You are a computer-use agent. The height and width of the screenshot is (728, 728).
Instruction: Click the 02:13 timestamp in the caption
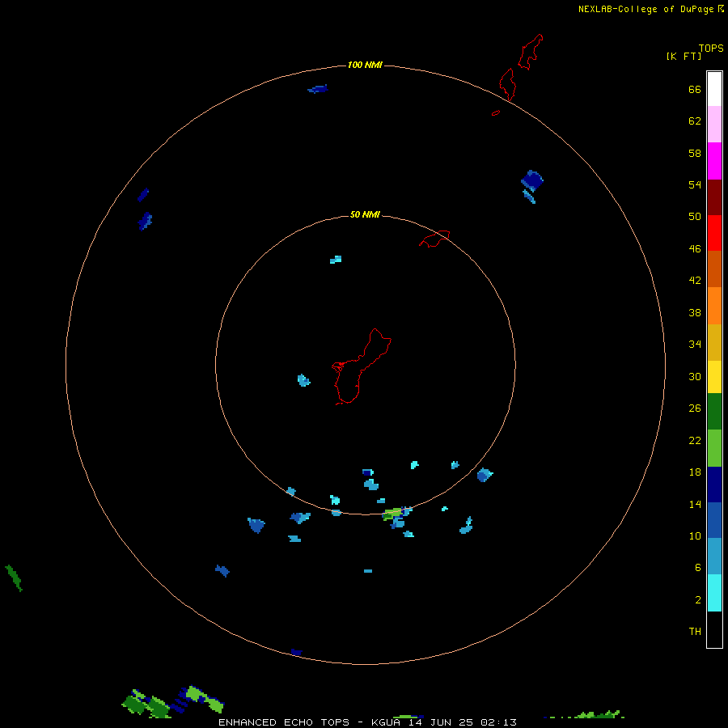click(x=498, y=722)
